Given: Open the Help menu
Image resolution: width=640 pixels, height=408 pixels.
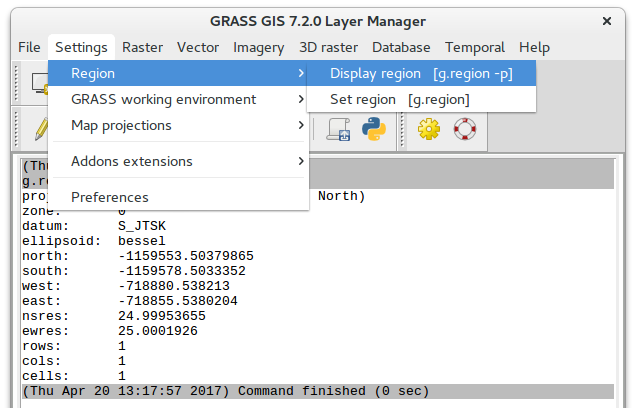Looking at the screenshot, I should (x=534, y=47).
